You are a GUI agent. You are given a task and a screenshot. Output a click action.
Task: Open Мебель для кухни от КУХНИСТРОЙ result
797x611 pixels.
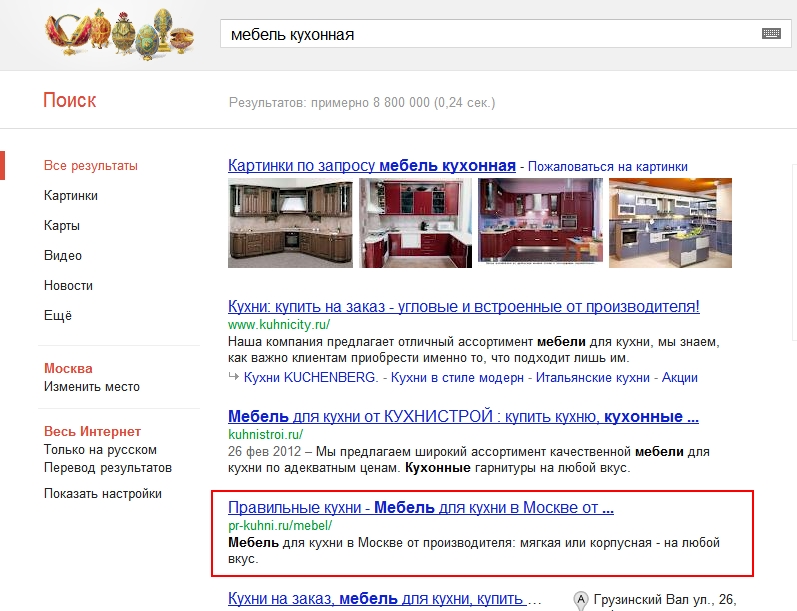463,416
